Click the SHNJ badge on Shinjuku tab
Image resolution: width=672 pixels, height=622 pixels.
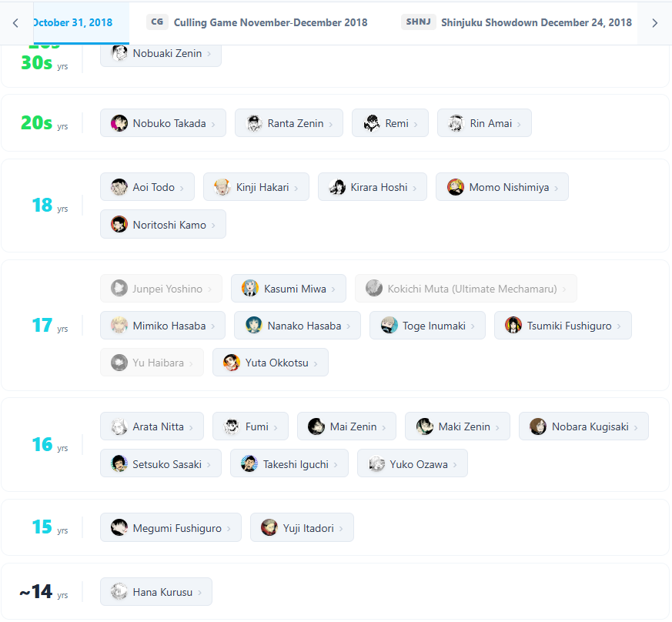pyautogui.click(x=419, y=22)
